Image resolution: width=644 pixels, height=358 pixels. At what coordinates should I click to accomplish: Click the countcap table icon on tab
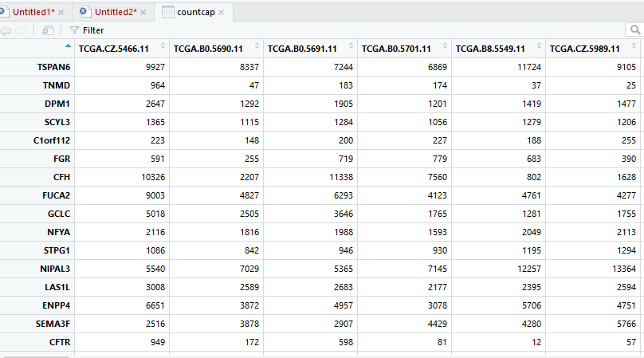pos(167,12)
